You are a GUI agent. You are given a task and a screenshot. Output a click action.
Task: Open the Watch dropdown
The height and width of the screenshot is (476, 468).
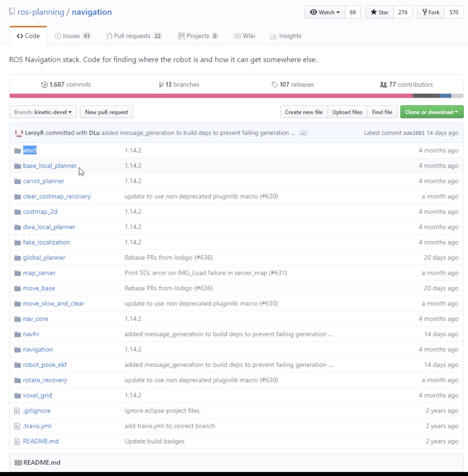coord(325,12)
